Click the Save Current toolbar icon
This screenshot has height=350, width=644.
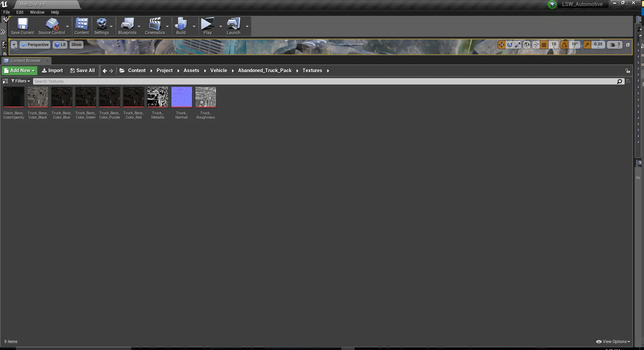[22, 26]
